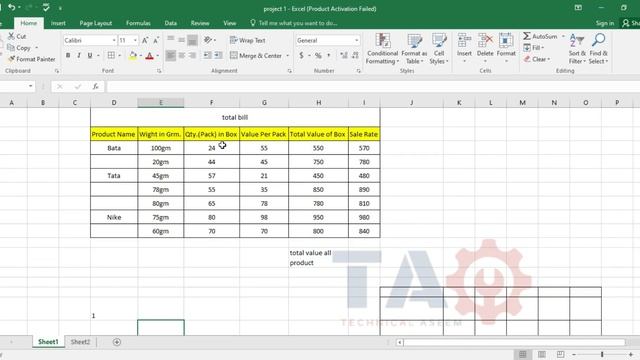Screen dimensions: 640x360
Task: Toggle Middle Align
Action: coord(182,40)
